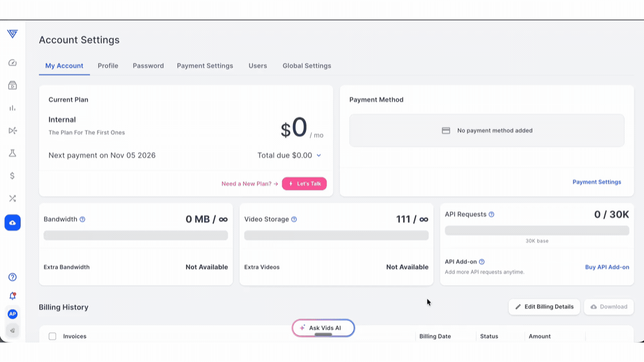
Task: Click the Download button in Billing History
Action: (609, 307)
